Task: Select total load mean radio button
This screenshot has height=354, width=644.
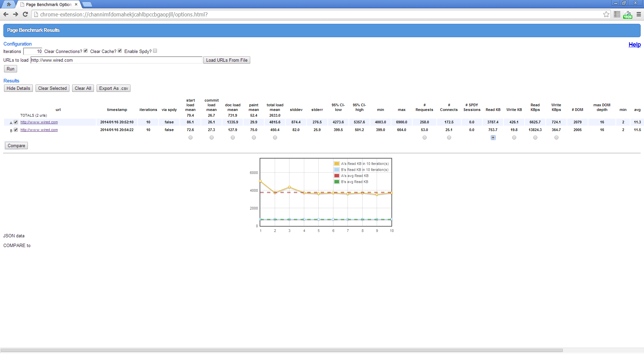Action: (x=275, y=137)
